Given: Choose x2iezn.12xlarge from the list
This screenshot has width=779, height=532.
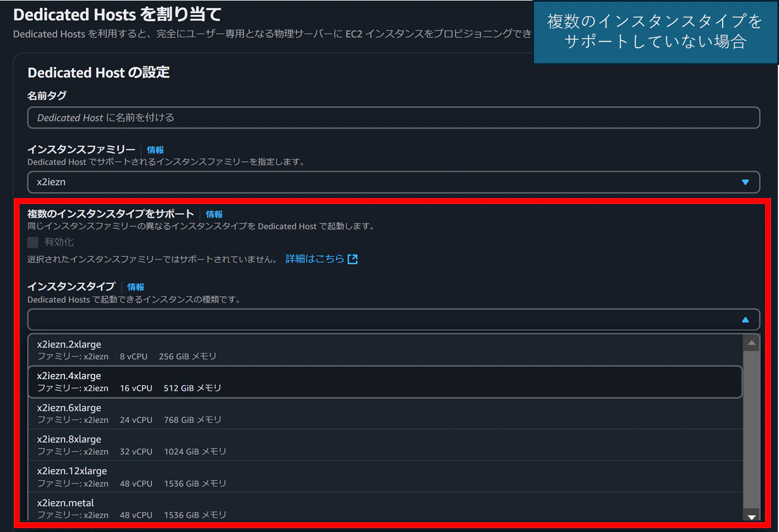Looking at the screenshot, I should tap(385, 476).
